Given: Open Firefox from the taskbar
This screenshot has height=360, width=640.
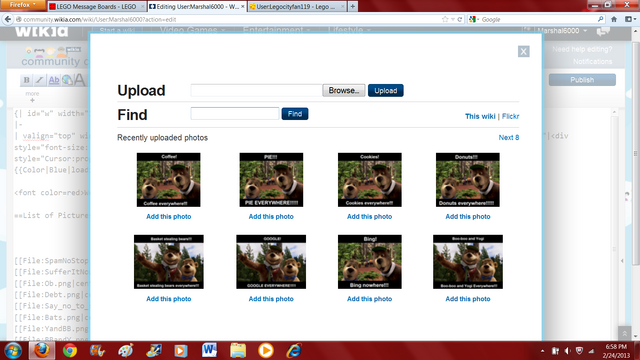Looking at the screenshot, I should 42,351.
